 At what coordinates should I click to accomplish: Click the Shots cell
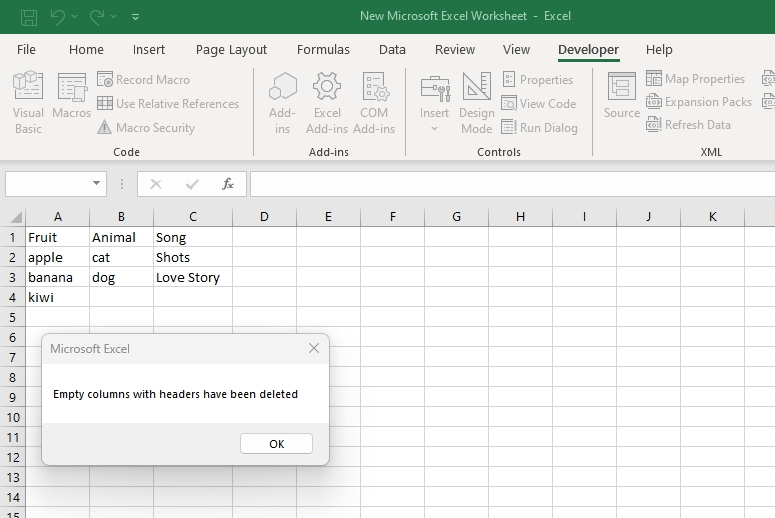(193, 257)
